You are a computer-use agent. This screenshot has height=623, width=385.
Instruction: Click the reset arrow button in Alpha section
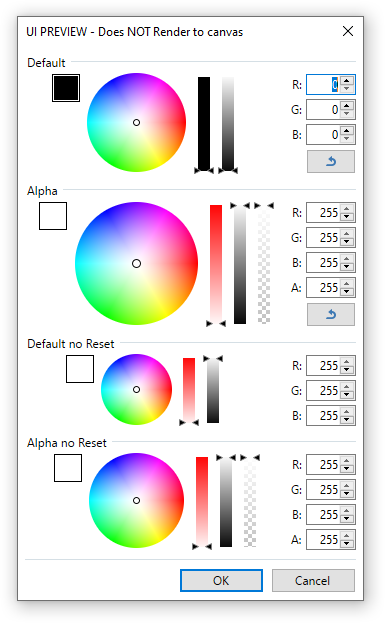coord(331,314)
